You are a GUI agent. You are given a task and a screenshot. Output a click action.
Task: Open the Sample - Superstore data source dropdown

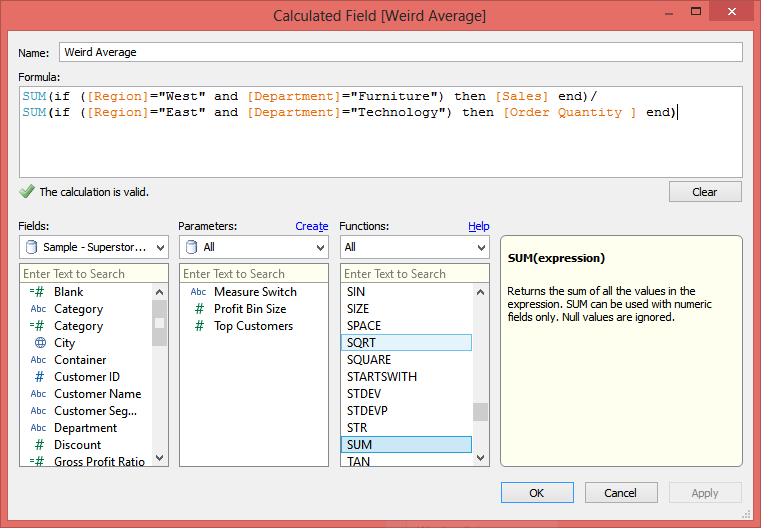pyautogui.click(x=94, y=247)
